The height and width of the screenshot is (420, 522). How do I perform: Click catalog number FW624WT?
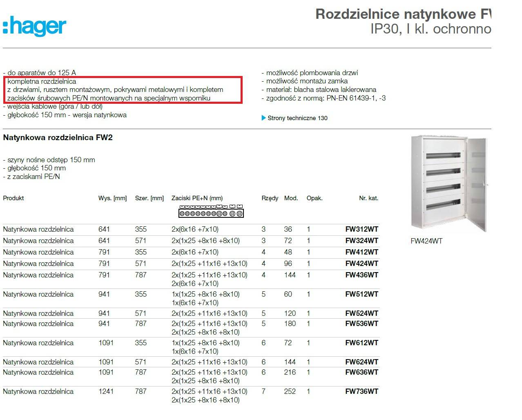click(x=361, y=362)
